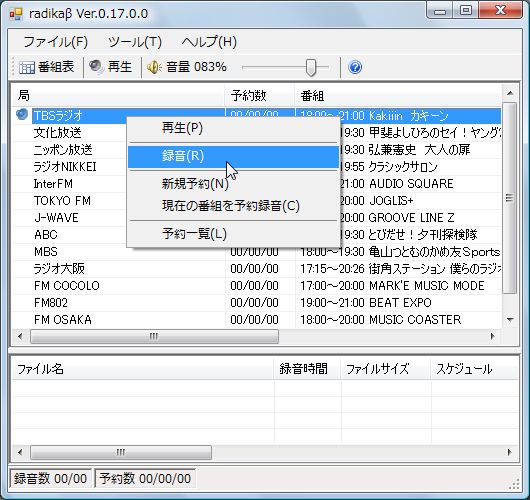Viewport: 530px width, 500px height.
Task: Click the radika app icon in title bar
Action: (x=16, y=14)
